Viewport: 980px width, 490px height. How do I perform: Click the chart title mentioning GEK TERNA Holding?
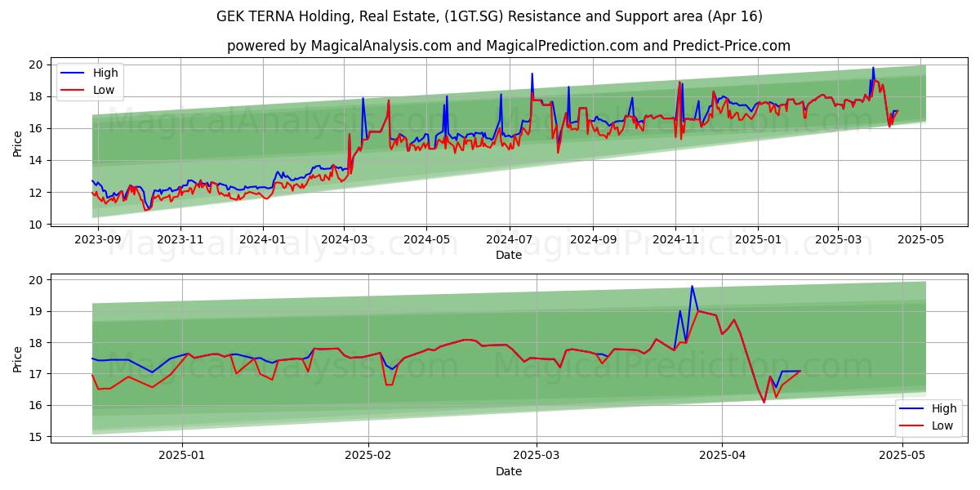click(489, 16)
